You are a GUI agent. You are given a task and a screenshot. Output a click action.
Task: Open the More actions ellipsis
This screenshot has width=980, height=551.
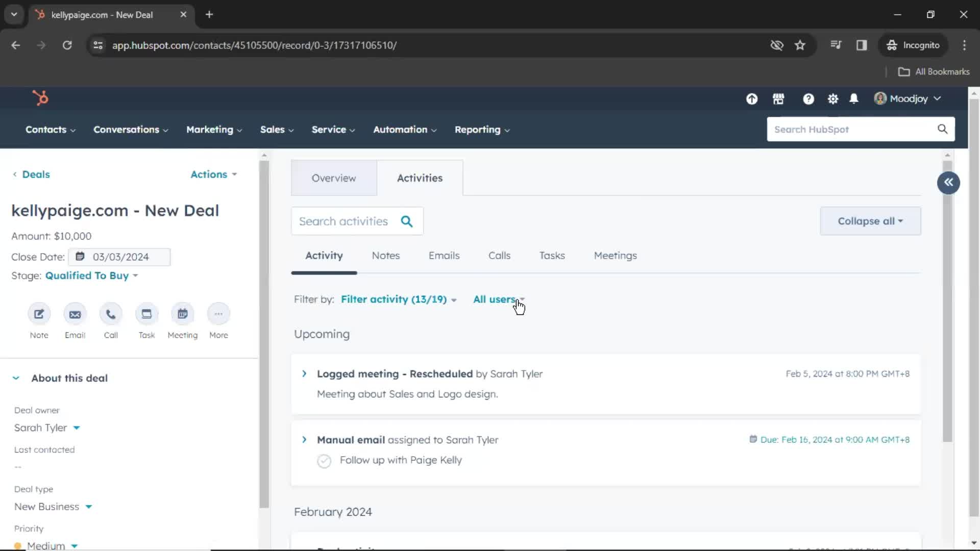pos(218,314)
